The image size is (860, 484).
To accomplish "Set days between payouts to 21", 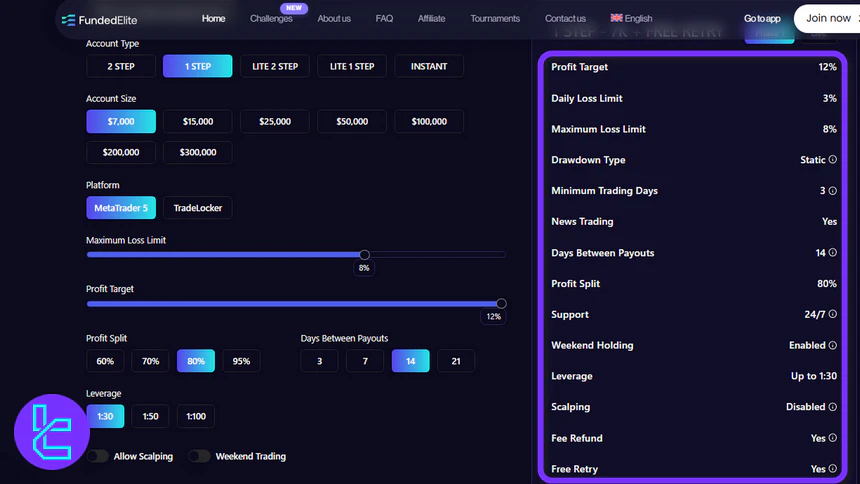I will (x=456, y=361).
